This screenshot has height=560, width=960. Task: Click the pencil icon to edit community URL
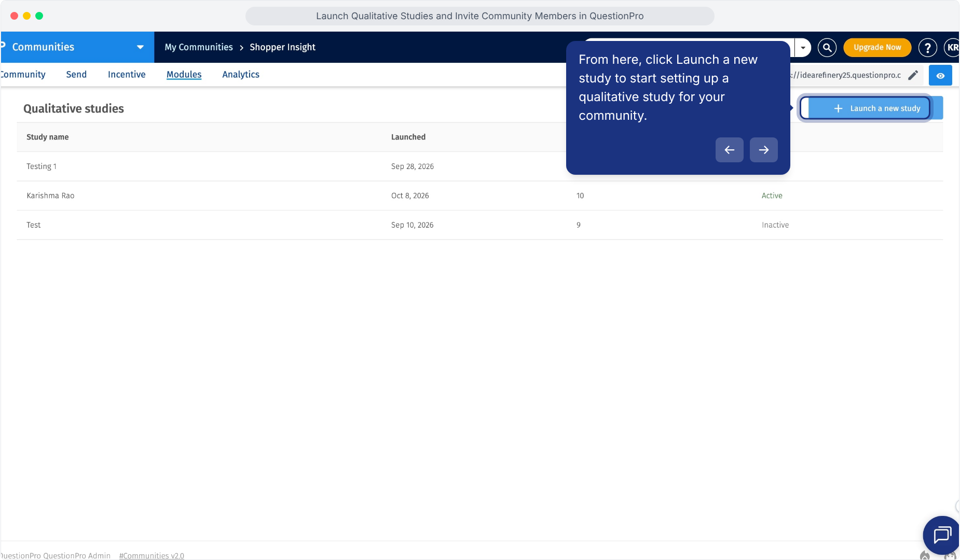pos(913,75)
